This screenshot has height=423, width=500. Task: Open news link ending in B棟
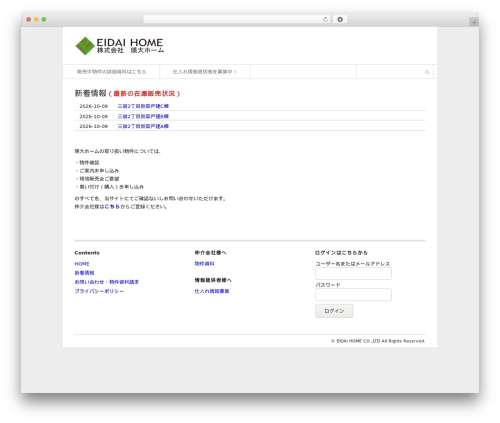[x=143, y=116]
